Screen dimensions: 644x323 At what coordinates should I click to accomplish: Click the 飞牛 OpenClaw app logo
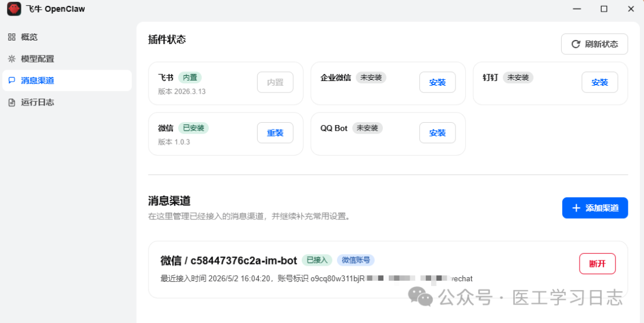14,8
